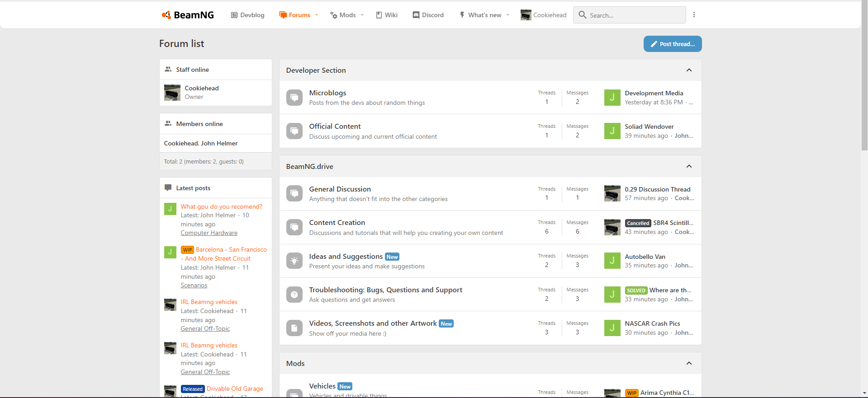Click the more options vertical dots icon

pyautogui.click(x=694, y=15)
